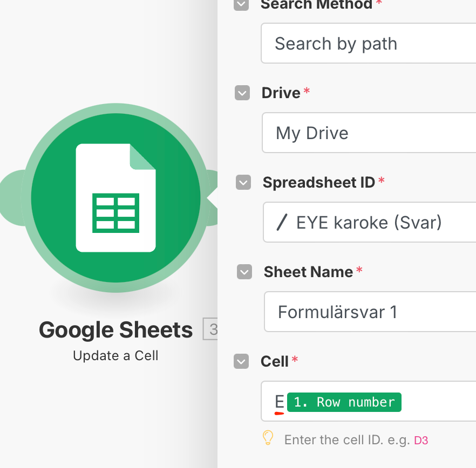
Task: Open the Formulärsvar 1 sheet dropdown
Action: [x=370, y=312]
